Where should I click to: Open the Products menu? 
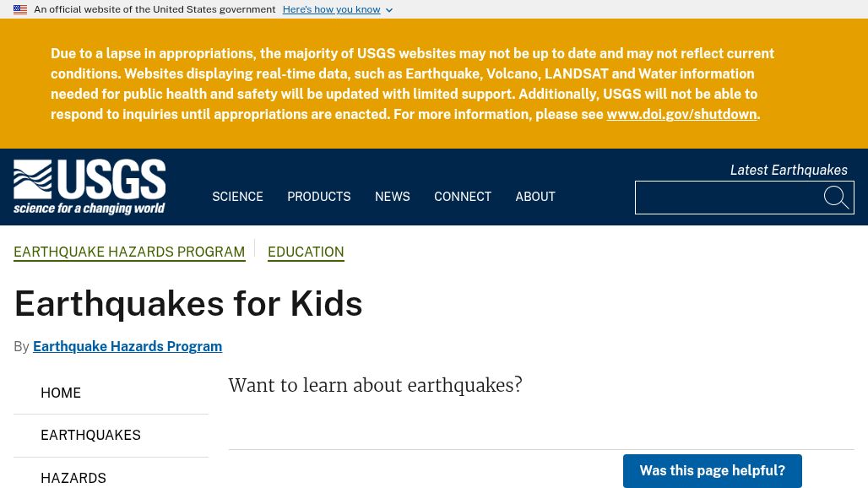[318, 197]
